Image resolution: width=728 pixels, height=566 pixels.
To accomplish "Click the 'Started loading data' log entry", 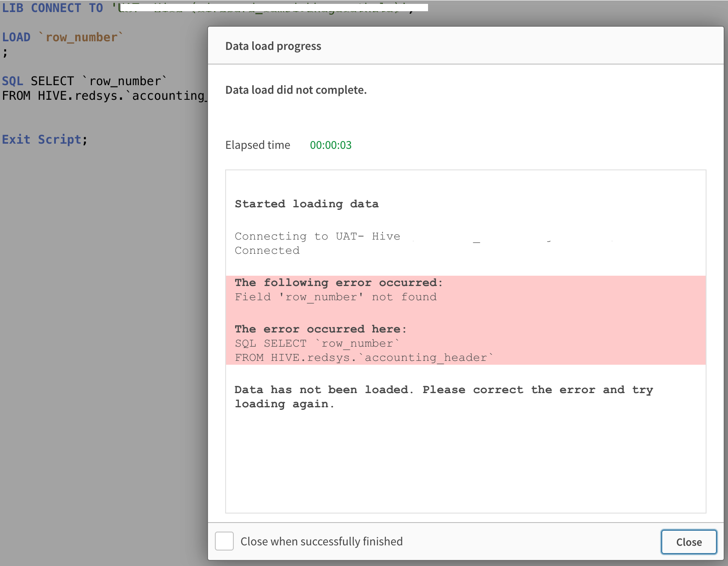I will point(306,203).
